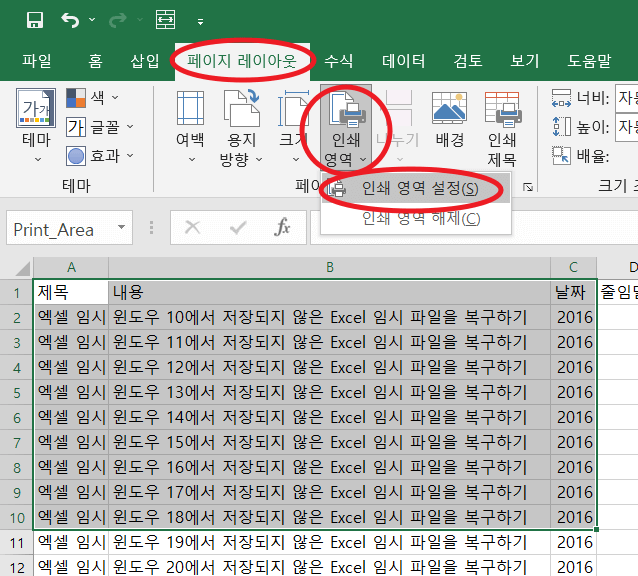This screenshot has width=638, height=576.
Task: Click the 너비 width scale icon
Action: [x=562, y=98]
